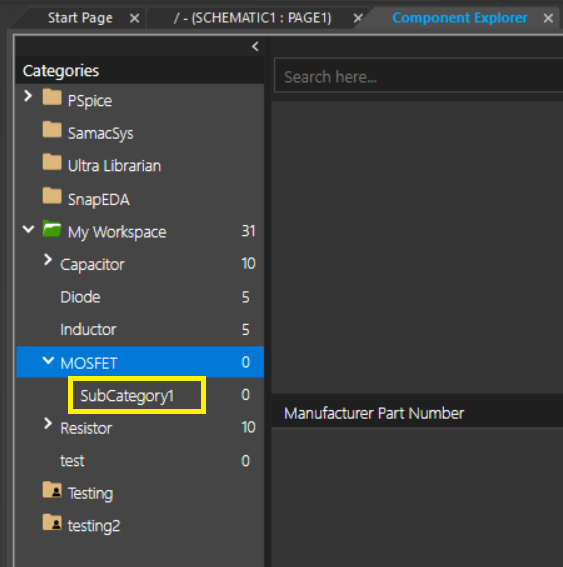Image resolution: width=563 pixels, height=567 pixels.
Task: Select the SamacSys folder icon
Action: [52, 130]
